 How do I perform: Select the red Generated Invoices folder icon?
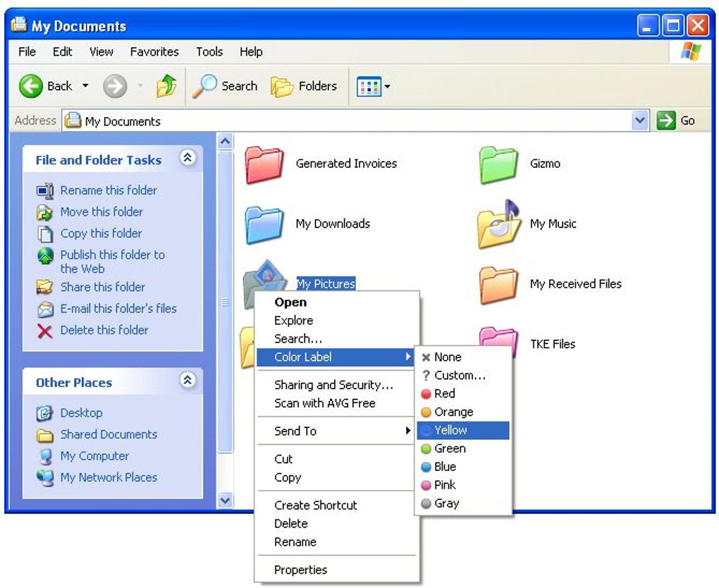[264, 165]
